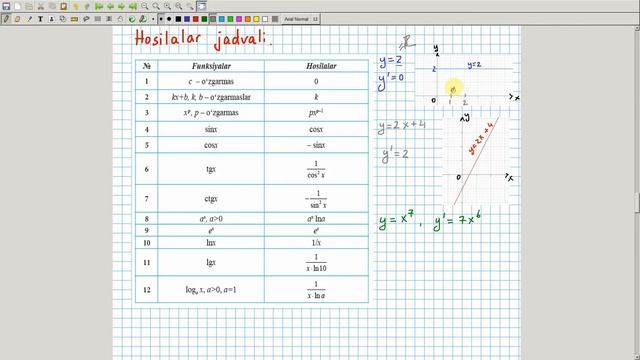Jump to last page using the green double arrow
This screenshot has height=360, width=640.
(133, 6)
